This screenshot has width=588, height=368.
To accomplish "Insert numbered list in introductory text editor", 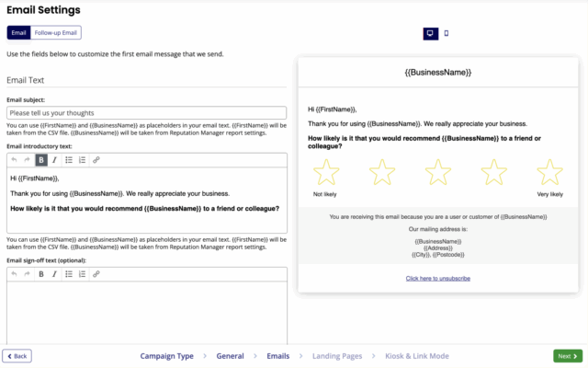I will pos(82,160).
